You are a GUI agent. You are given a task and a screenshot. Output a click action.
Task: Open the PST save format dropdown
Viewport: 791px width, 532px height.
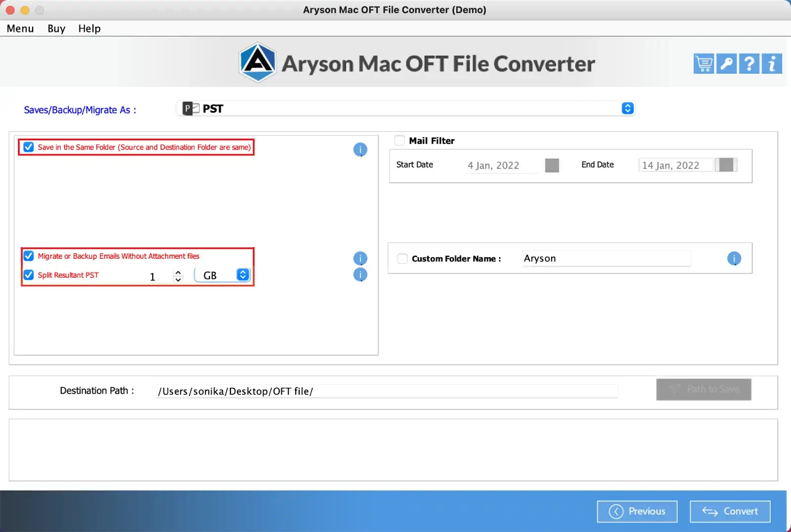(405, 109)
